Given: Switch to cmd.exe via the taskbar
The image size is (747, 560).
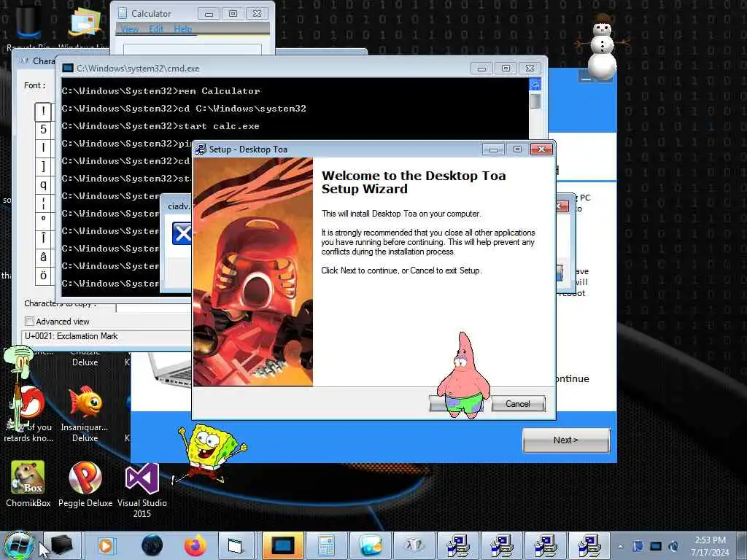Looking at the screenshot, I should coord(282,545).
